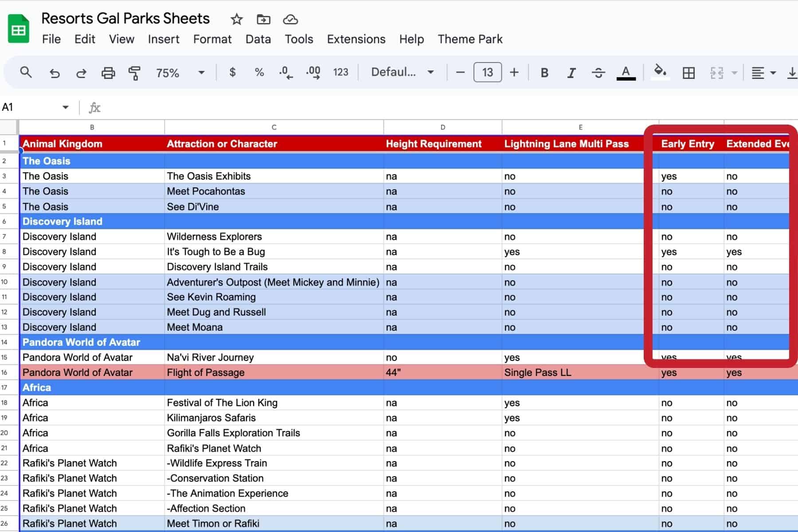The image size is (798, 532).
Task: Increase font size with plus button
Action: tap(514, 72)
